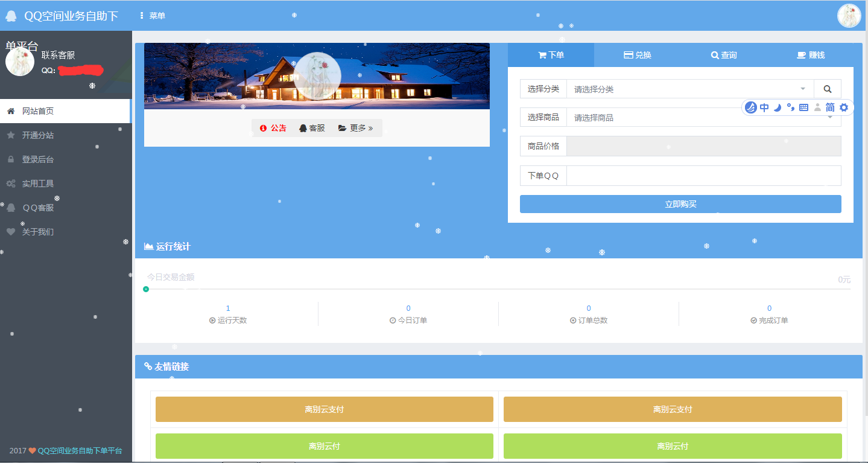Screen dimensions: 868x463
Task: Go to 网站首页 in sidebar
Action: click(65, 111)
